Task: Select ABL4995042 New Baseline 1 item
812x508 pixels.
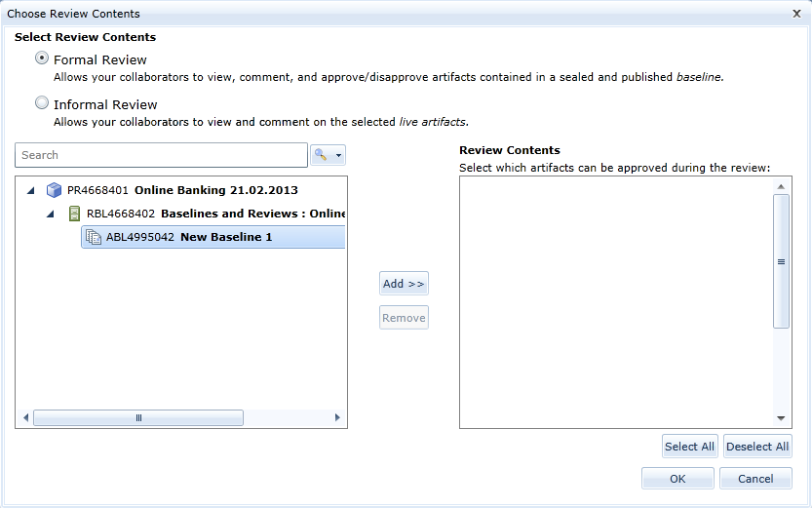Action: pos(189,237)
